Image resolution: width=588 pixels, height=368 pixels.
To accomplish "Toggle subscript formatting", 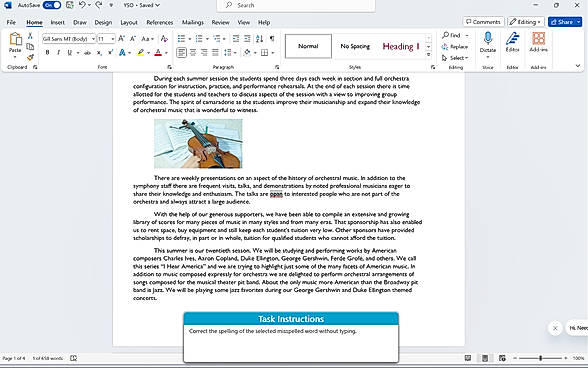I will [99, 53].
